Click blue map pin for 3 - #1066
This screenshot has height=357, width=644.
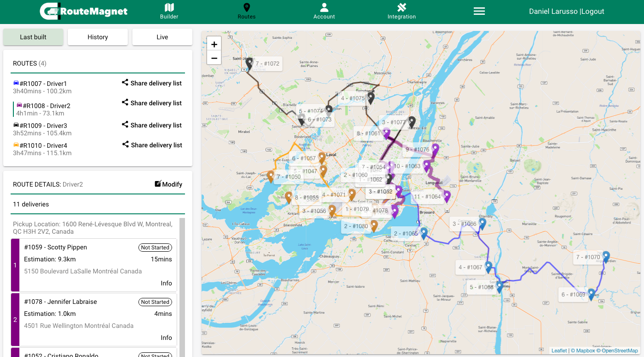(482, 224)
